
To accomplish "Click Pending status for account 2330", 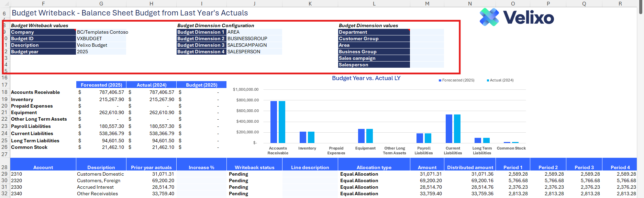I will click(238, 187).
